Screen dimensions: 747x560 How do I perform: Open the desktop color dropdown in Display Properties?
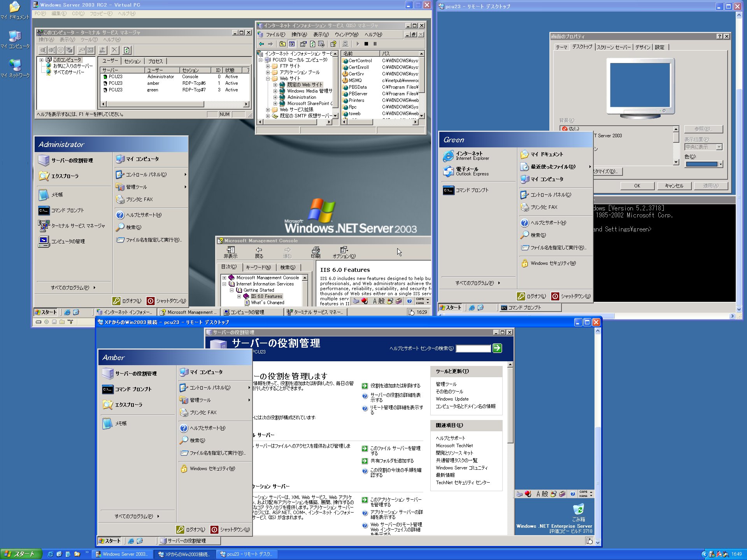(x=721, y=164)
